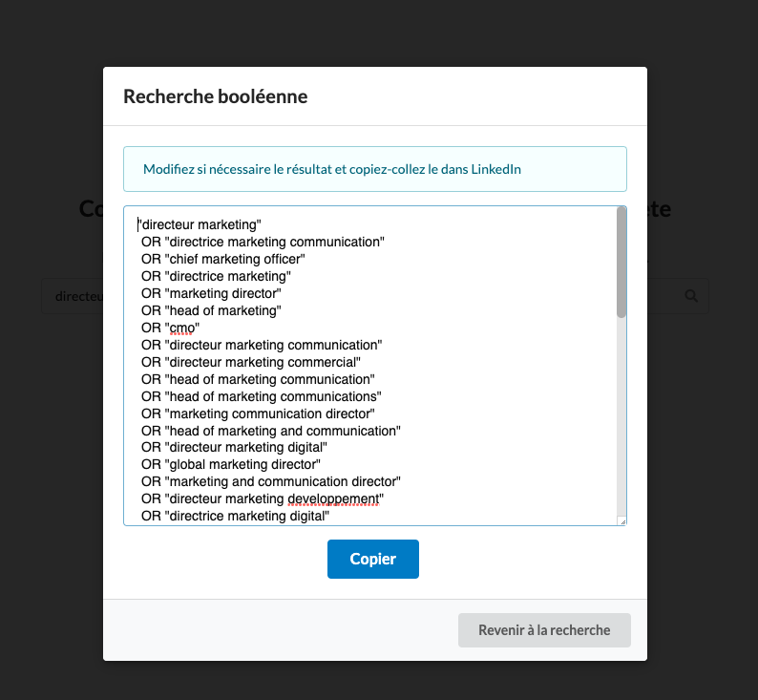Click the "directrice marketing digital" last line
This screenshot has height=700, width=758.
coord(235,517)
